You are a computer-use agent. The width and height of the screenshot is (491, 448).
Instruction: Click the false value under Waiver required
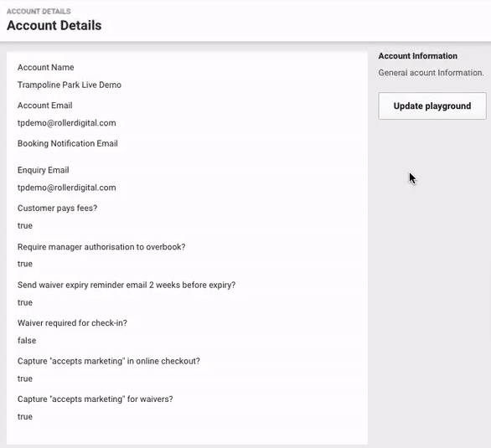point(27,340)
